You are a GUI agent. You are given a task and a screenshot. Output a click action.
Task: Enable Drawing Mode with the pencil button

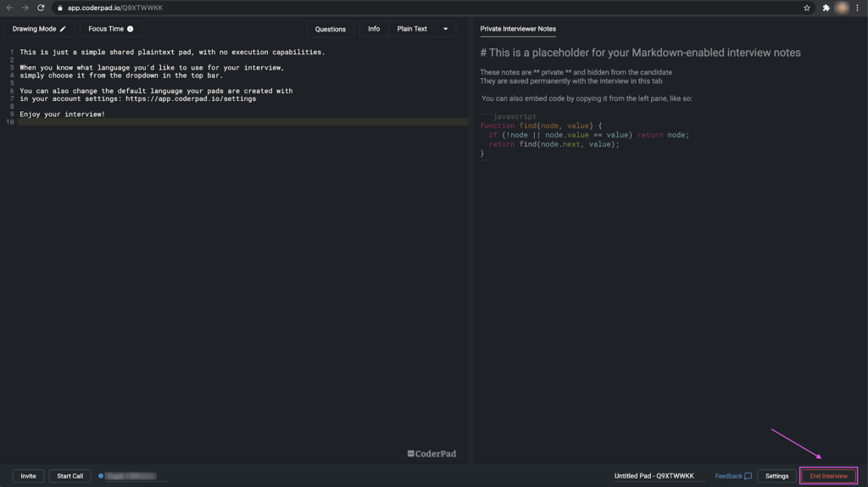[39, 29]
